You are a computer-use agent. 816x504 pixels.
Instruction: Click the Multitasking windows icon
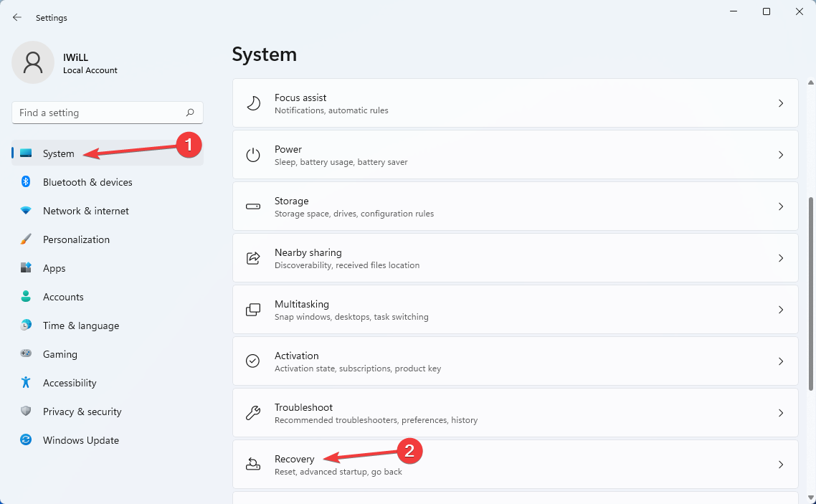pos(253,310)
